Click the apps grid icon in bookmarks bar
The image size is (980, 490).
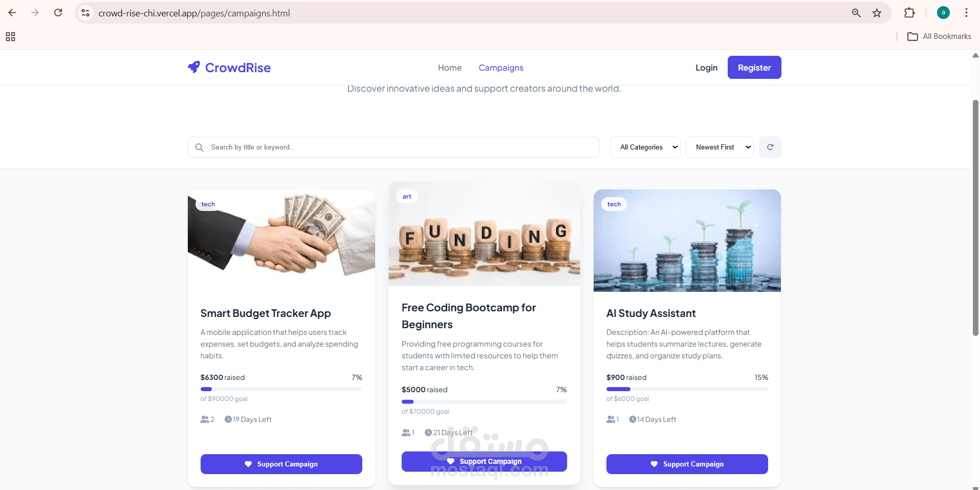(10, 36)
